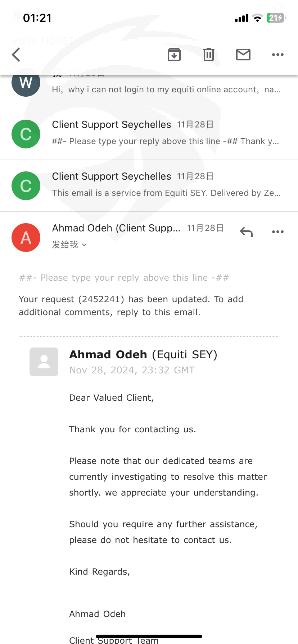Tap the home indicator bar at bottom

[149, 636]
